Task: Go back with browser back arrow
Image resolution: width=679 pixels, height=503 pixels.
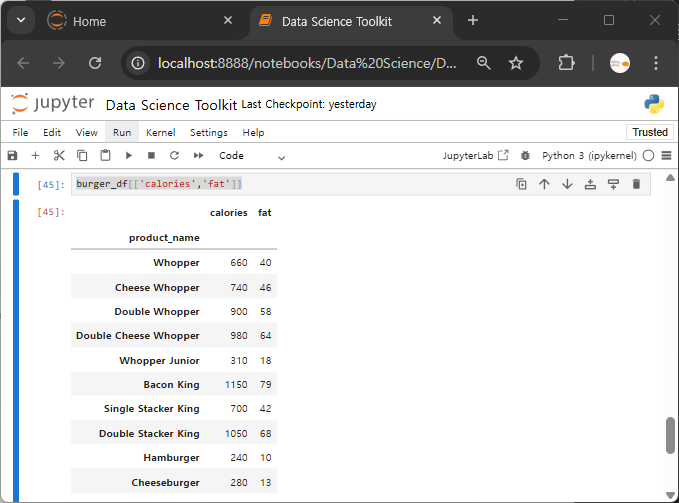Action: point(23,63)
